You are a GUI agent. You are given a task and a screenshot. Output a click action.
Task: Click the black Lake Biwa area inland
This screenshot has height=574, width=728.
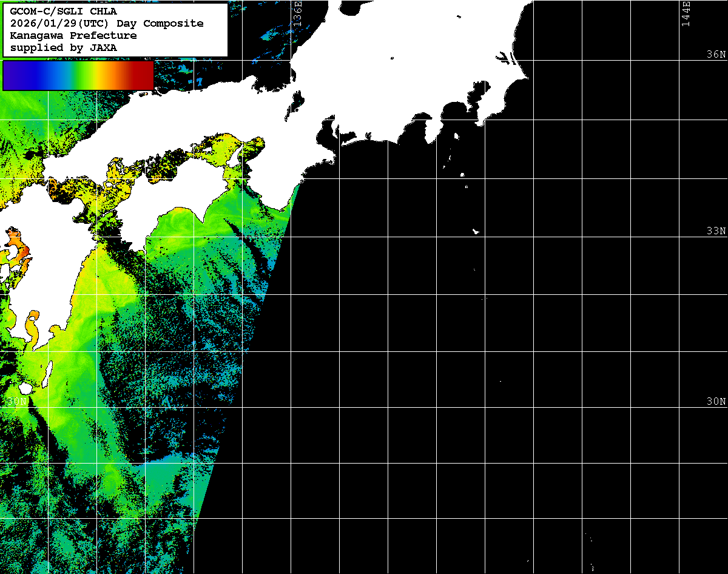pos(298,101)
